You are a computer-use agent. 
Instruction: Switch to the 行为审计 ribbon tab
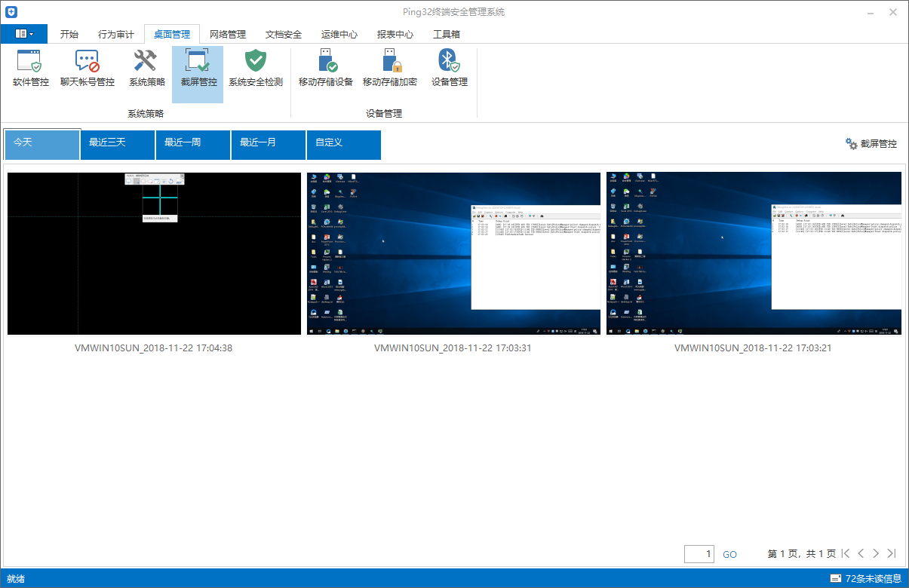click(x=116, y=34)
